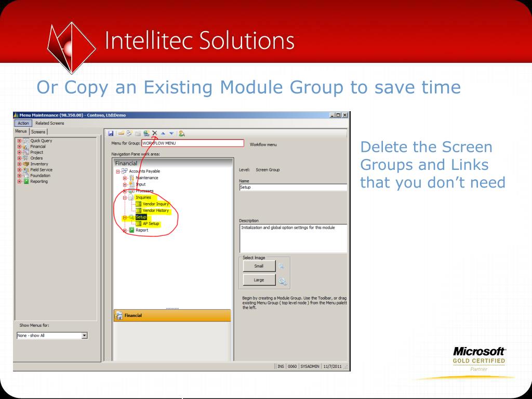The image size is (532, 399).
Task: Click the Large image button
Action: click(x=259, y=280)
